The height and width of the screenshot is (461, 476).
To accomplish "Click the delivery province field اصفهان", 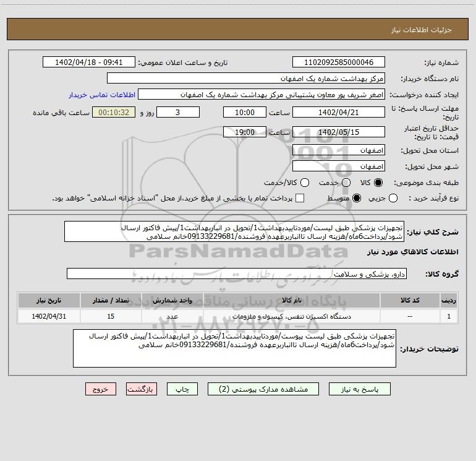I will (339, 150).
